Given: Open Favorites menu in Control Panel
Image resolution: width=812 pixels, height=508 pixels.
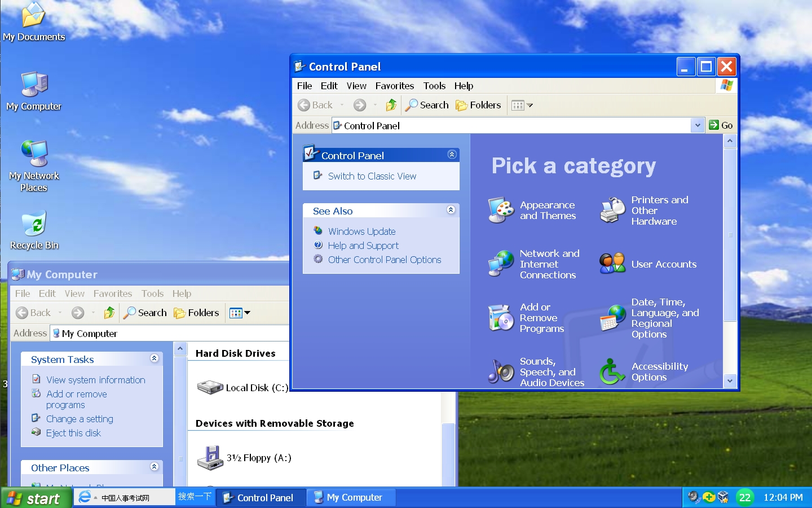Looking at the screenshot, I should (x=395, y=86).
